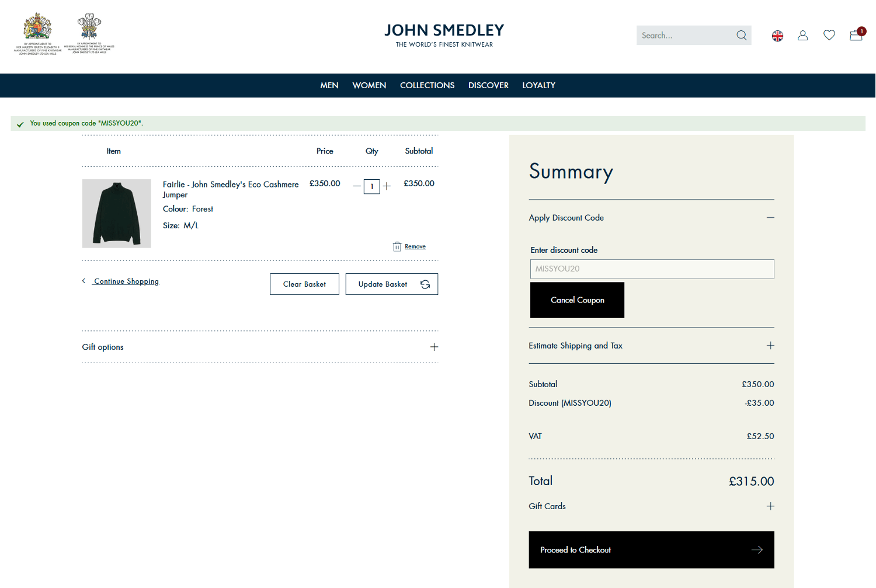876x588 pixels.
Task: Open the MEN menu
Action: coord(329,85)
